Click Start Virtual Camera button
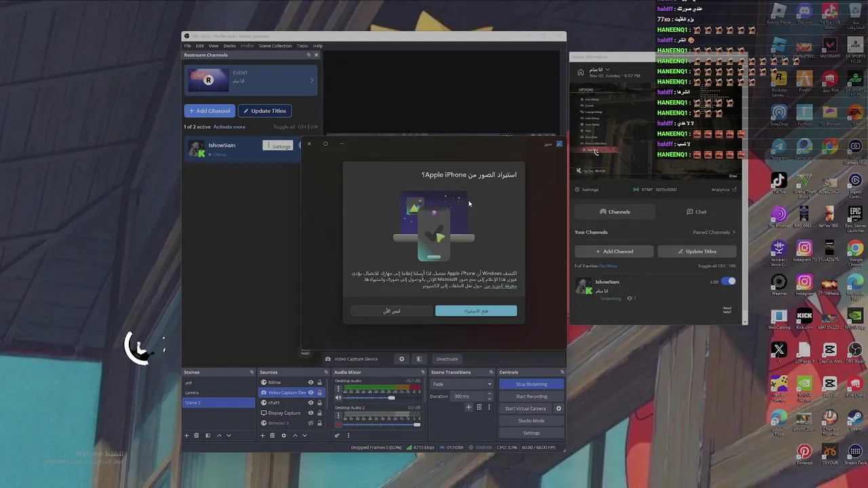 tap(526, 409)
